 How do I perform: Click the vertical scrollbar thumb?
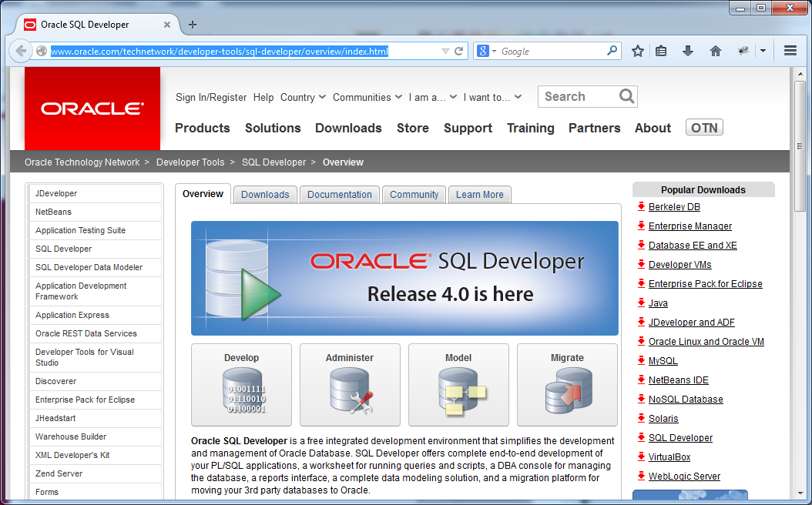coord(800,146)
